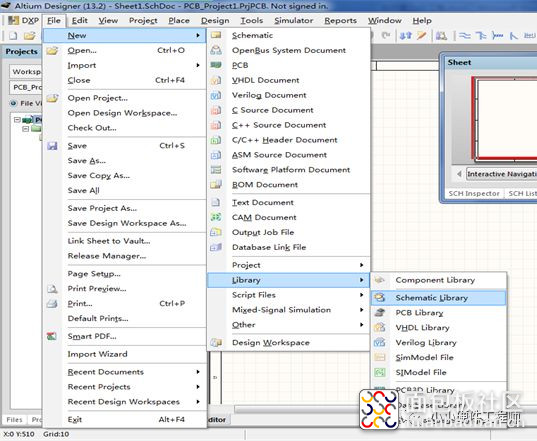Image resolution: width=537 pixels, height=441 pixels.
Task: Click the OpenBus System Document icon
Action: point(216,50)
